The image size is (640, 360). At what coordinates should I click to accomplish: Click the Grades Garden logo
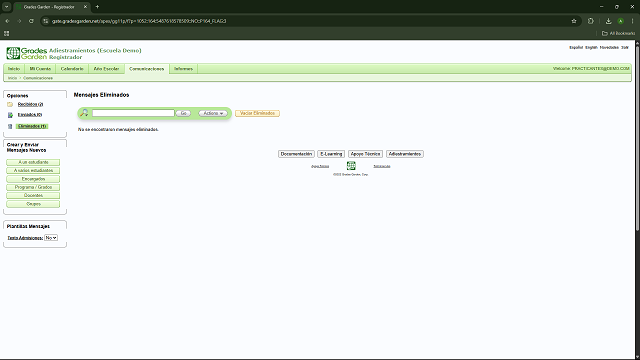coord(27,53)
